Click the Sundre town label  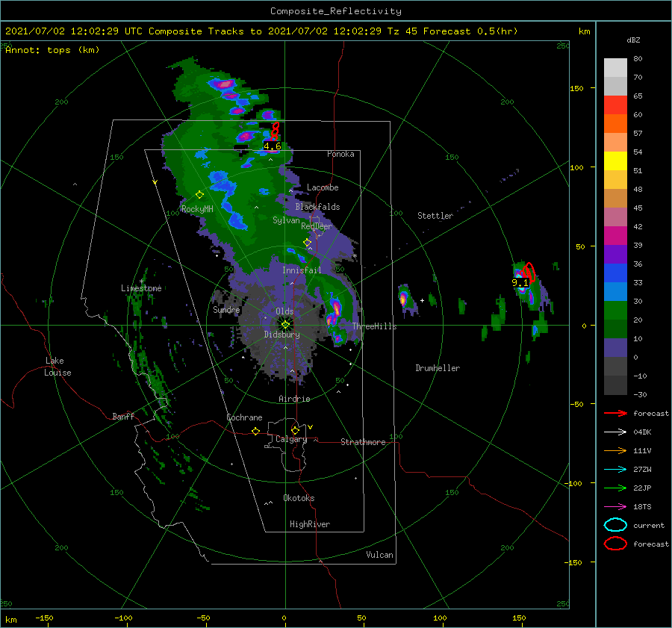click(x=226, y=309)
